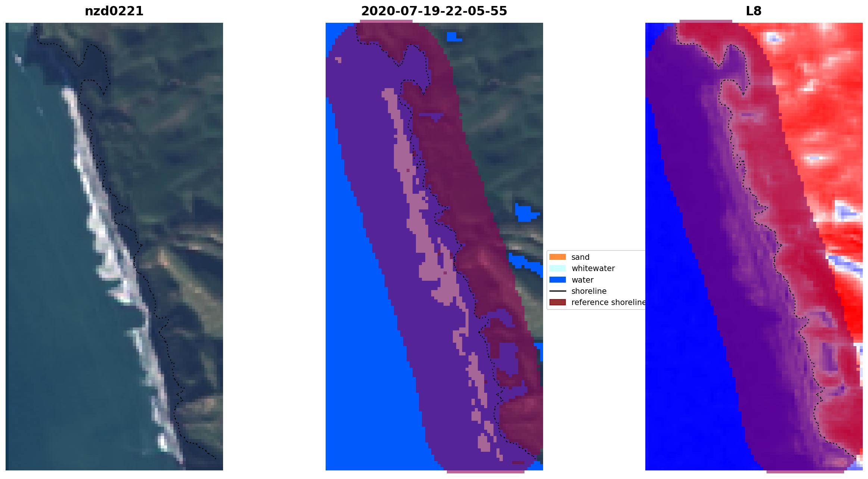Click the orange sand legend swatch
Screen dimensions: 868x479
click(x=557, y=257)
